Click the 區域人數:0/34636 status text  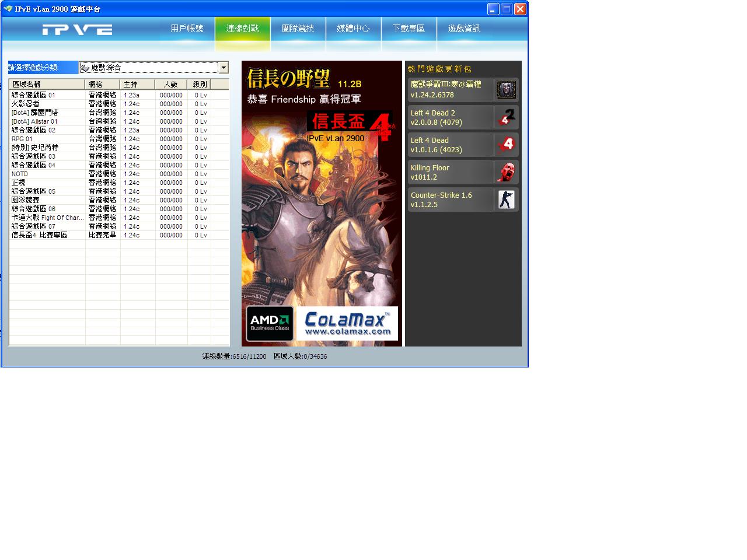pos(300,356)
